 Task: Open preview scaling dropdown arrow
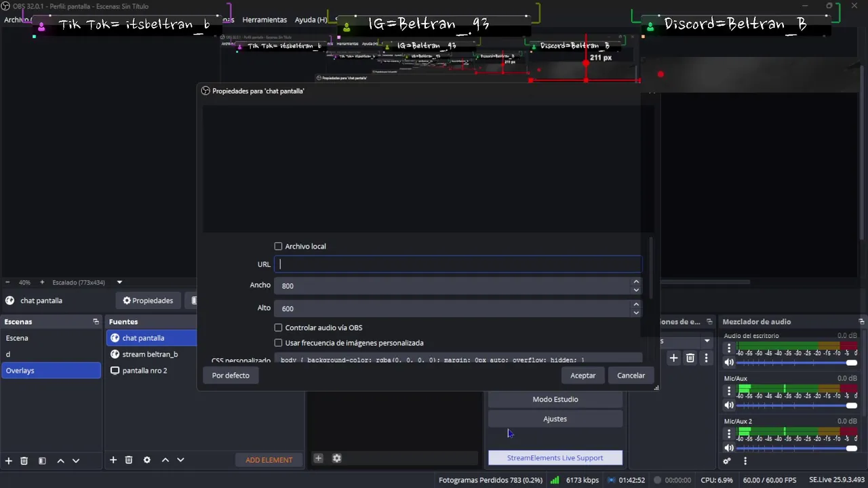119,282
